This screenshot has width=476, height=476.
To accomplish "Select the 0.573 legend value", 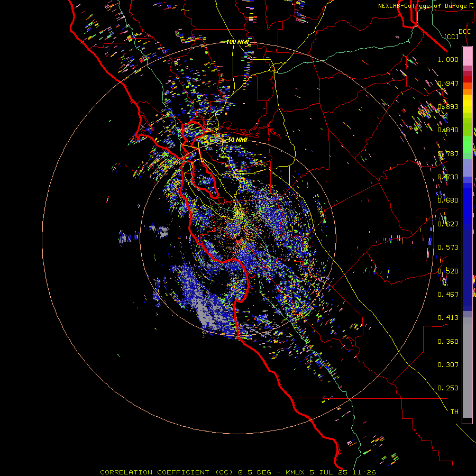I will [x=448, y=248].
